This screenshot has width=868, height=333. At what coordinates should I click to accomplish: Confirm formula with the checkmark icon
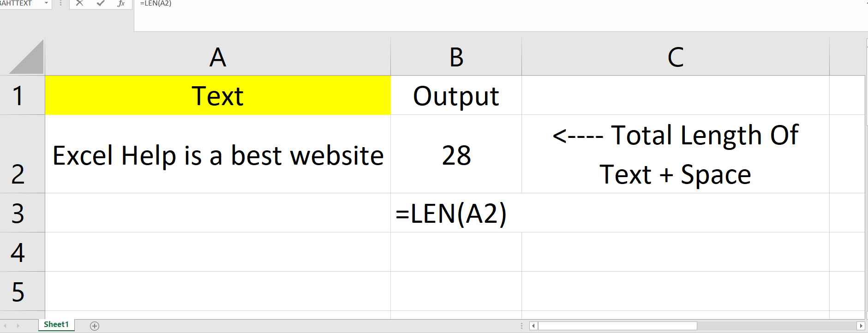[100, 4]
